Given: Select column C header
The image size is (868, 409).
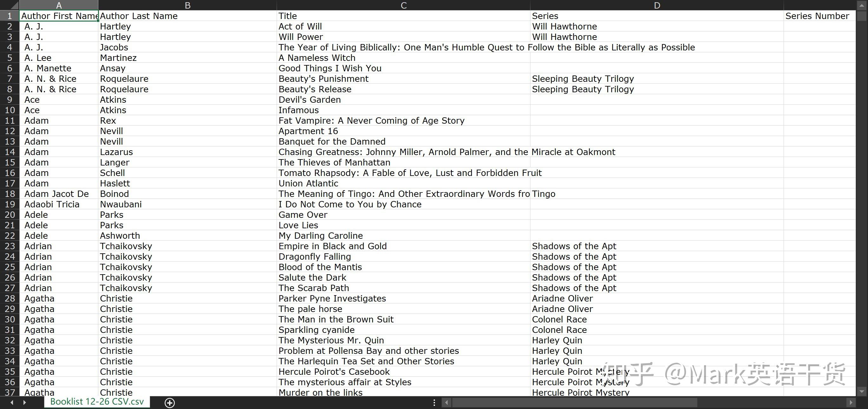Looking at the screenshot, I should 403,5.
